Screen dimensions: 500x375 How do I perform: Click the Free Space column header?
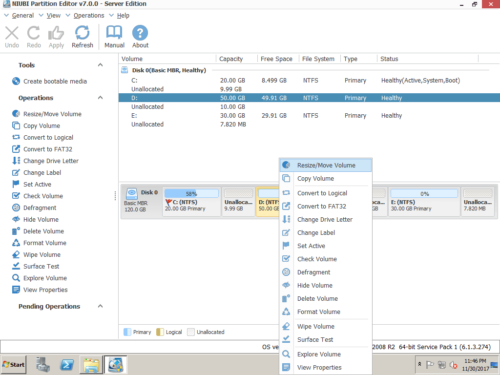pos(278,59)
